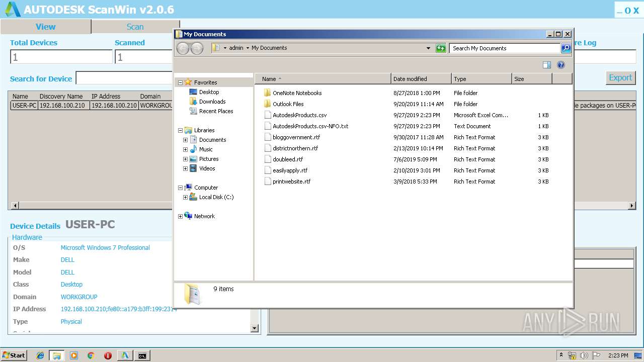
Task: Open Windows Explorer taskbar icon
Action: click(56, 355)
